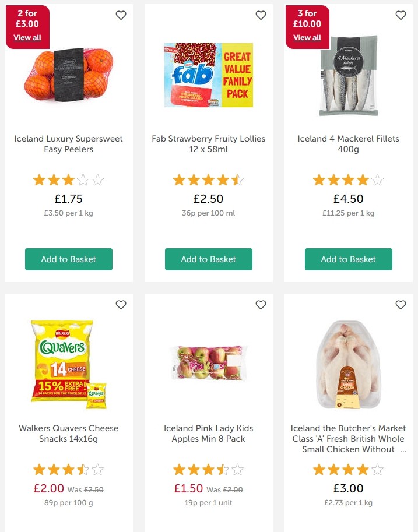Click the heart icon on Pink Lady Kids Apples
418x532 pixels.
click(x=261, y=305)
